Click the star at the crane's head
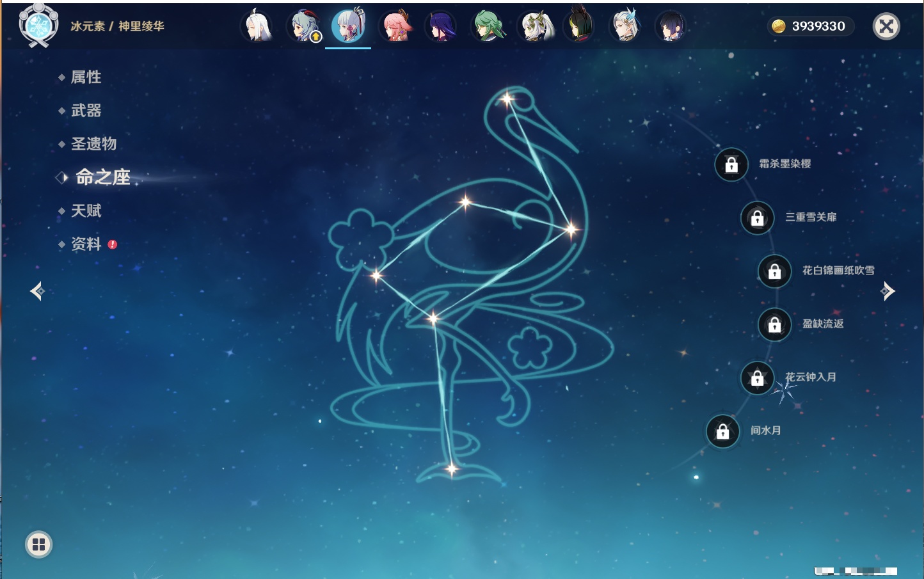This screenshot has width=924, height=579. [x=507, y=99]
